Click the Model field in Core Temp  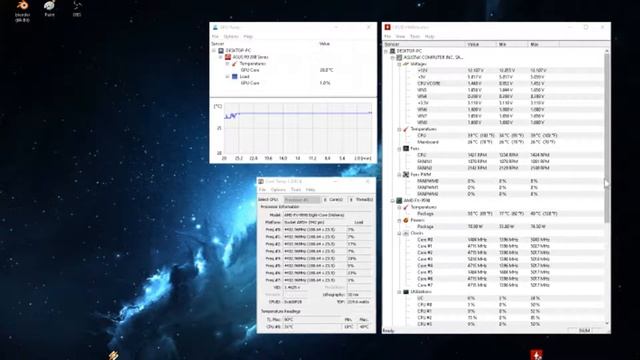[x=327, y=215]
